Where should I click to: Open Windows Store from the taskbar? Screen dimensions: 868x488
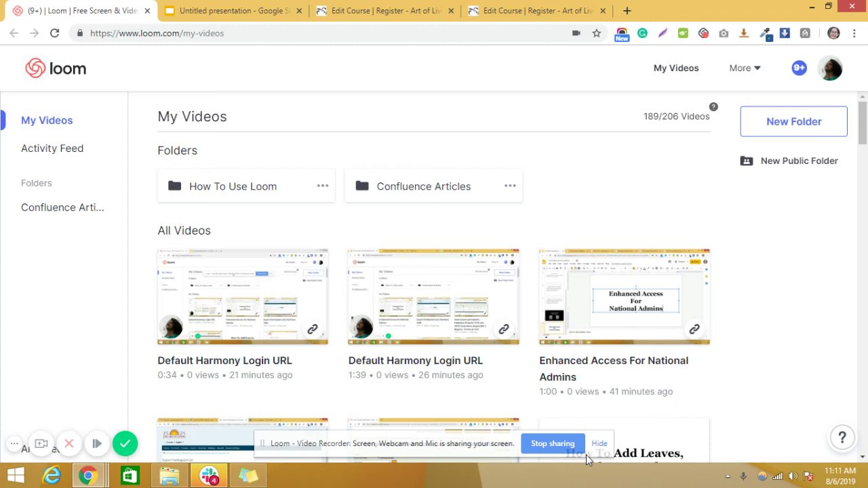coord(130,476)
